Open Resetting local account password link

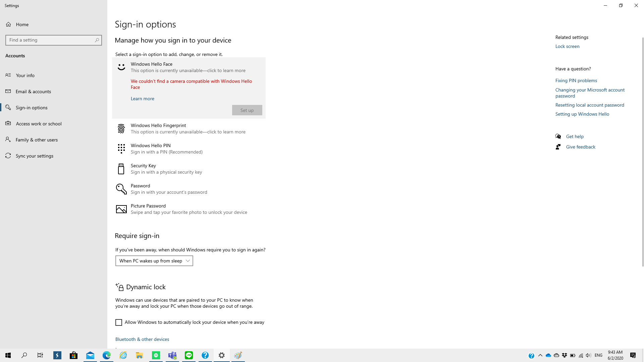(x=590, y=105)
